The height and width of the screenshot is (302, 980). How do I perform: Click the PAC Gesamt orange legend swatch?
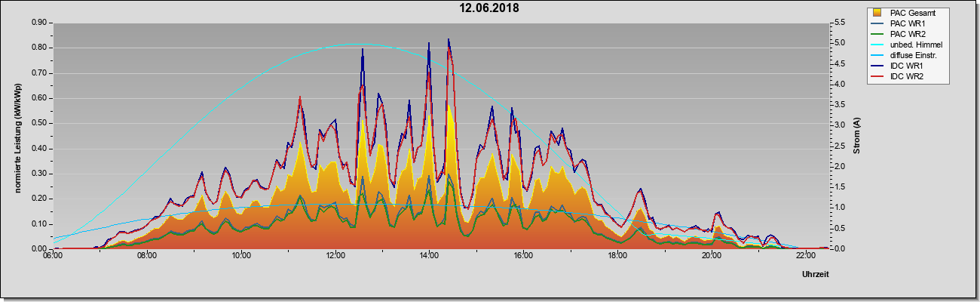click(x=877, y=13)
